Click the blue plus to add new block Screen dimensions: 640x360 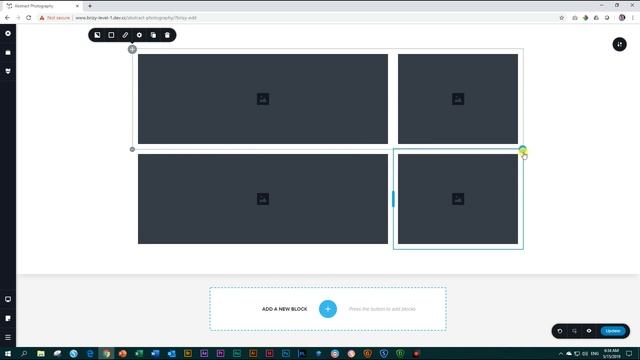click(x=328, y=309)
